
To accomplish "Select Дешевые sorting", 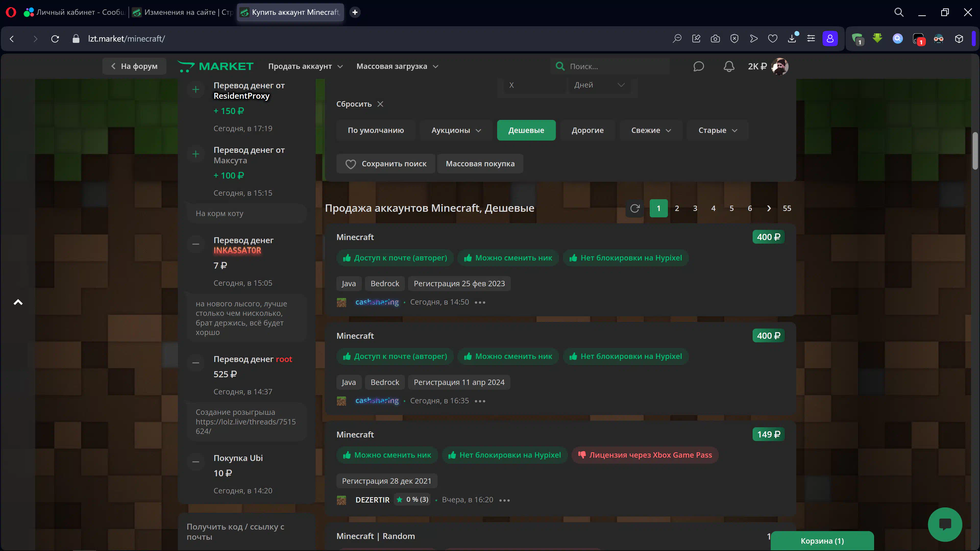I will tap(526, 130).
